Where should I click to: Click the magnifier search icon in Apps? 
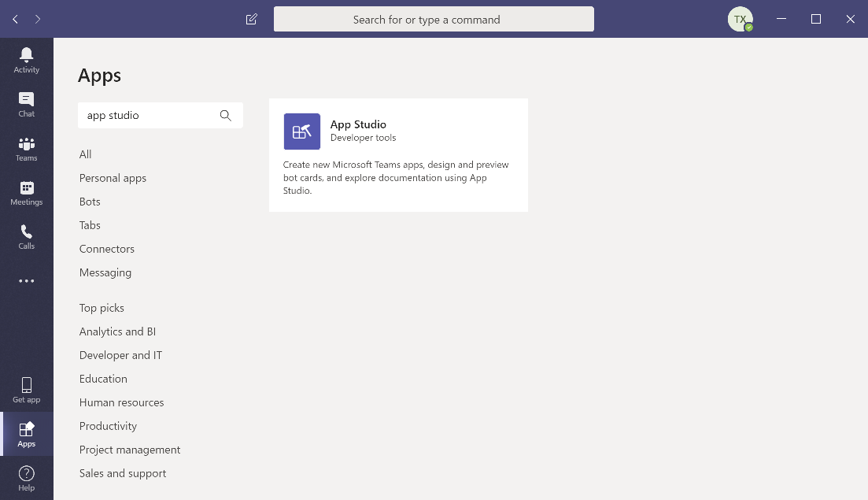(225, 115)
